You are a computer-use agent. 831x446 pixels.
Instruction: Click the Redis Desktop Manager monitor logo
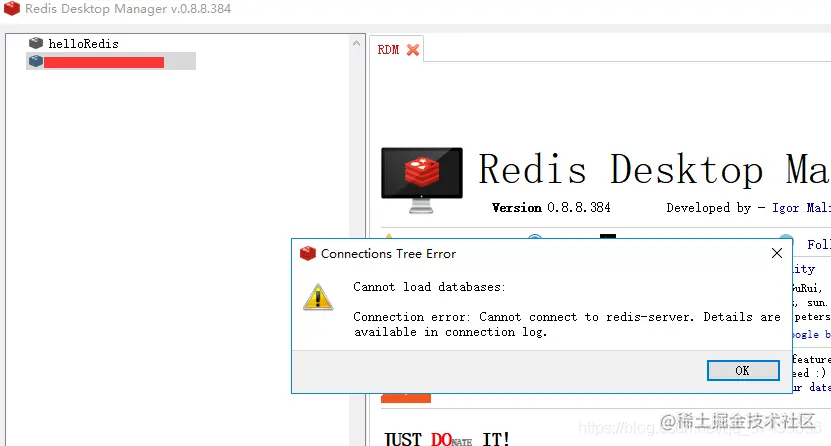point(422,180)
